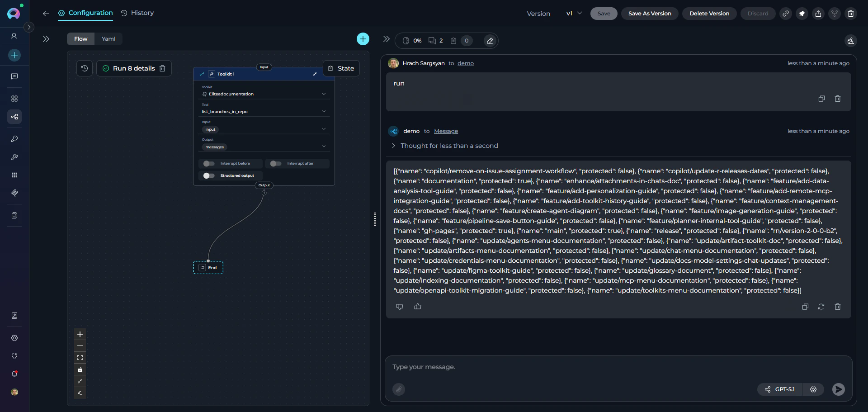Viewport: 868px width, 412px height.
Task: Click the user profile icon atop sidebar
Action: click(14, 36)
